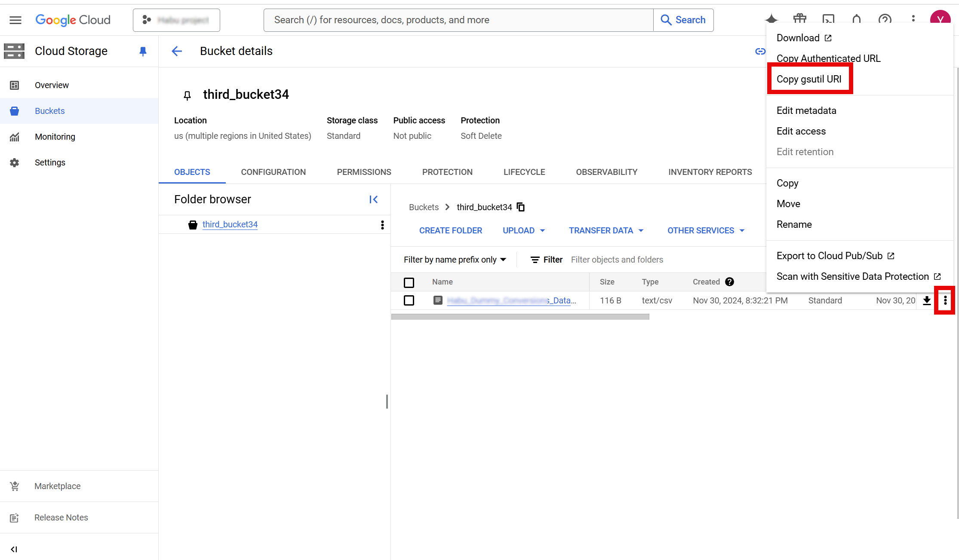Screen dimensions: 959x560
Task: Click the horizontal scrollbar under the objects table
Action: tap(520, 317)
